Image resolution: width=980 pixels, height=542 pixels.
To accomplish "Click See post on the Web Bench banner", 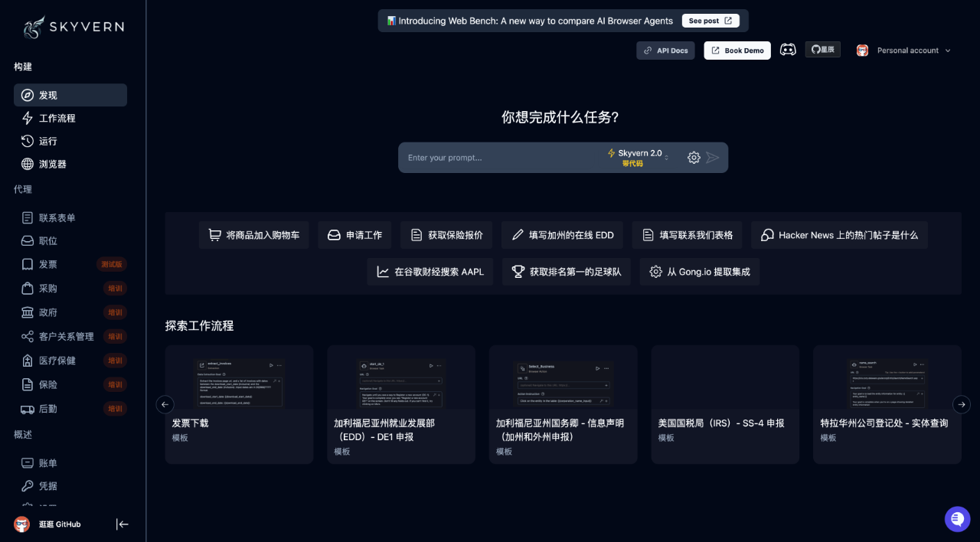I will tap(710, 21).
